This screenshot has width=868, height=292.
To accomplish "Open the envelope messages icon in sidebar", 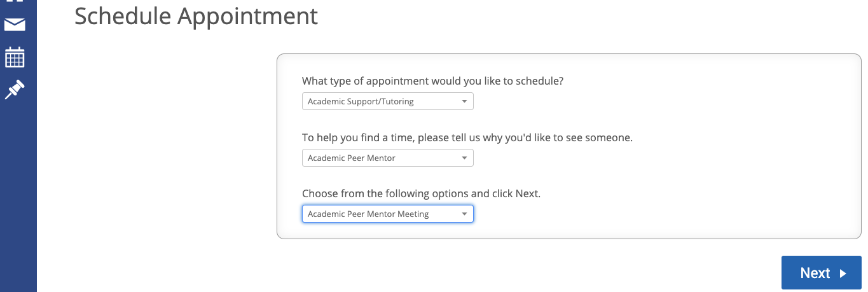I will tap(15, 25).
